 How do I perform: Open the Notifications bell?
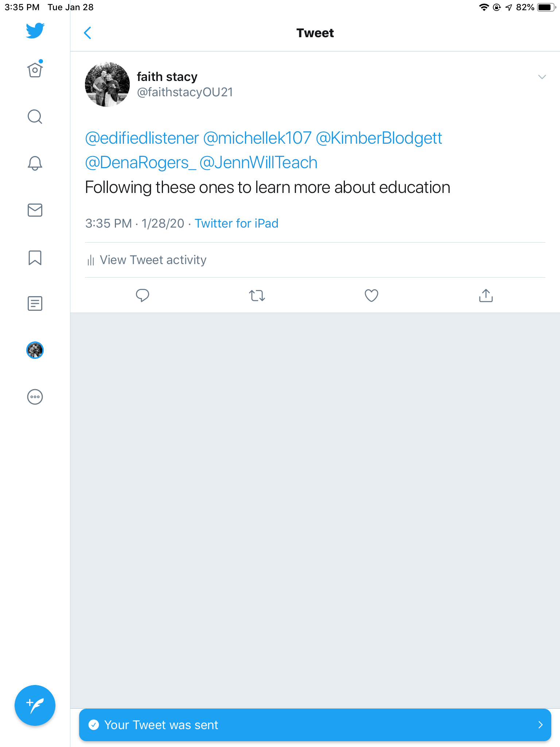tap(35, 163)
